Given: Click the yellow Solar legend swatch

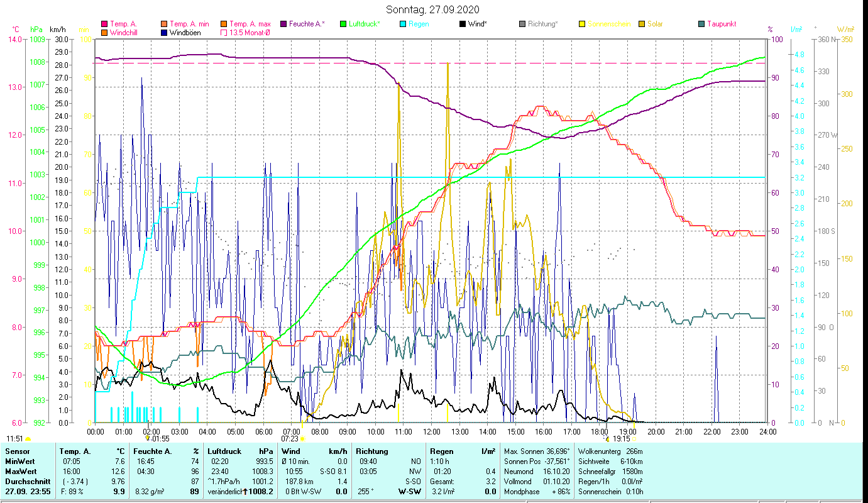Looking at the screenshot, I should point(642,24).
